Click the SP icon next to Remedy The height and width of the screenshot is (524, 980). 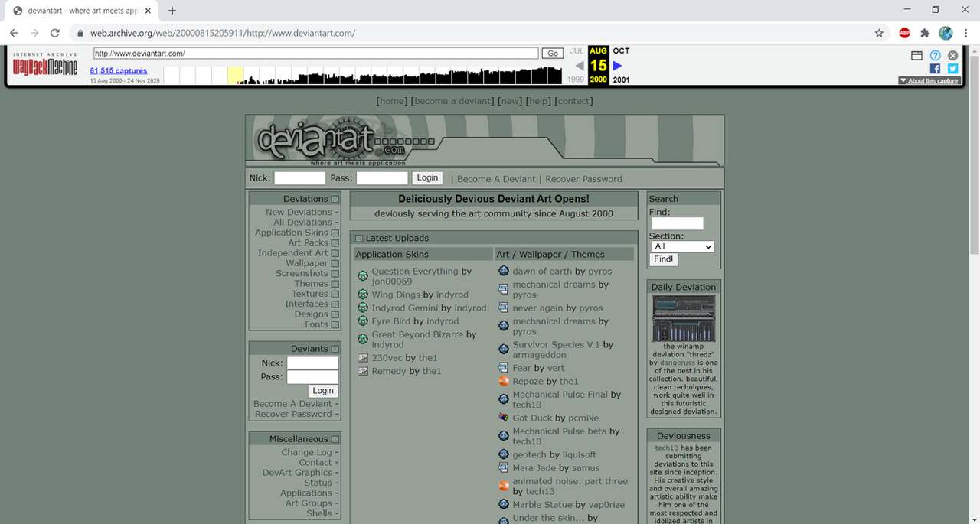pyautogui.click(x=363, y=371)
